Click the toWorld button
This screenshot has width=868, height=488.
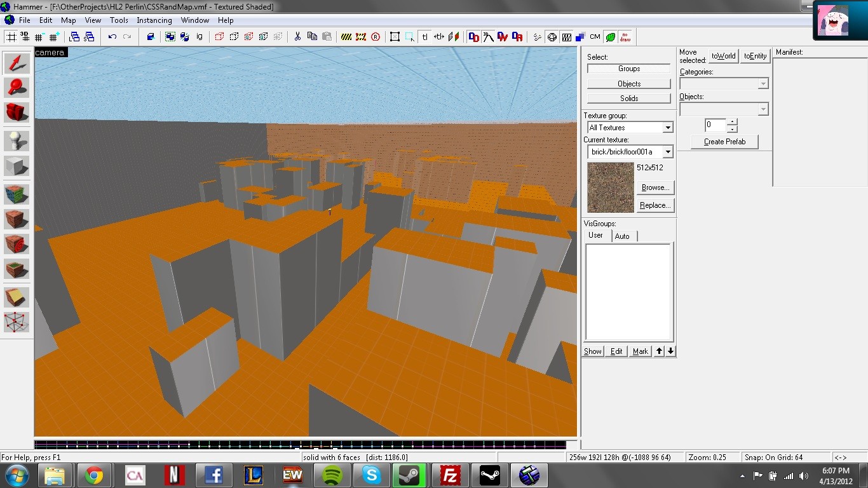723,56
